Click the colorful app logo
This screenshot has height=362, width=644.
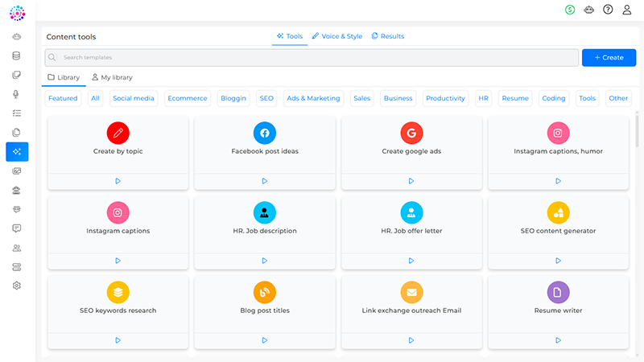click(17, 13)
